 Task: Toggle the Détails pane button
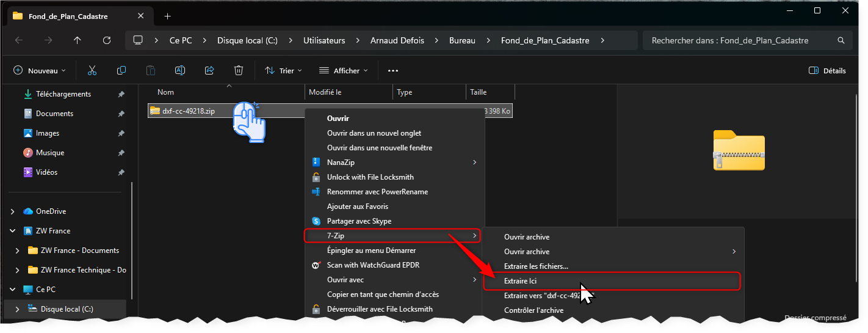pos(827,71)
